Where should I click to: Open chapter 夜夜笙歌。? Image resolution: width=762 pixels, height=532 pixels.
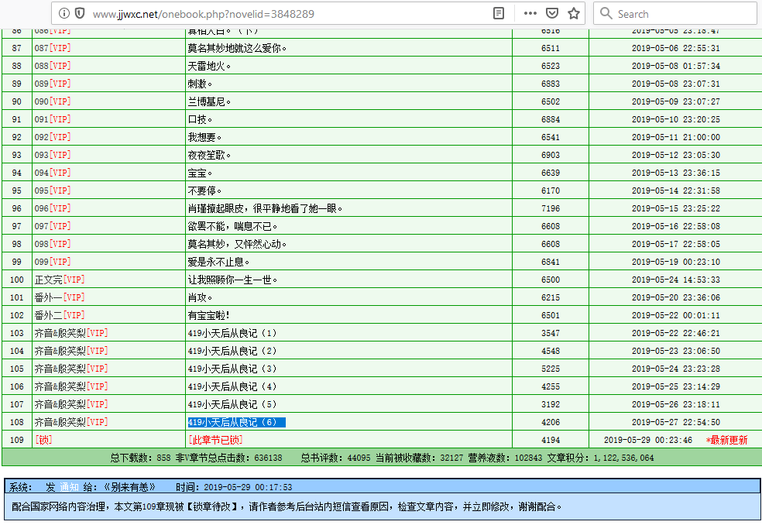210,155
